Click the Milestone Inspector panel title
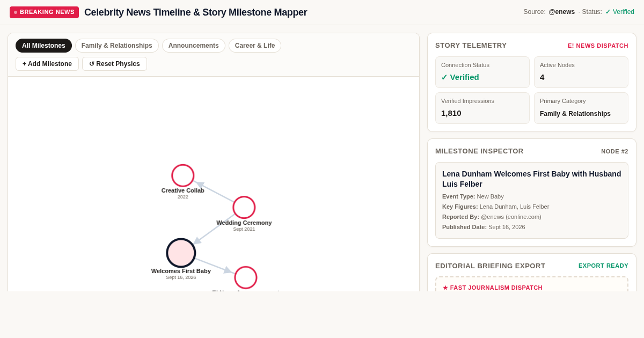 click(x=479, y=151)
